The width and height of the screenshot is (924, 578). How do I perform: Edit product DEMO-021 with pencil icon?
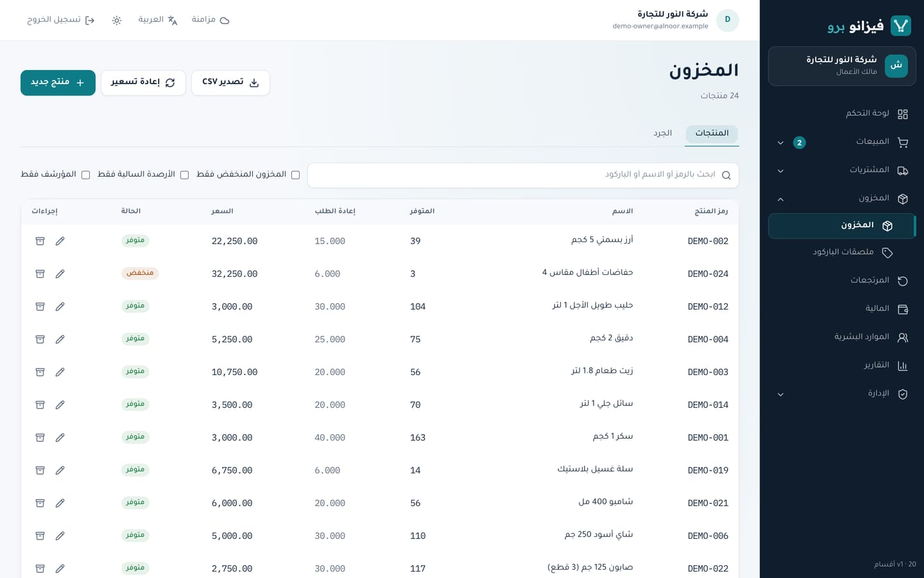[x=60, y=503]
